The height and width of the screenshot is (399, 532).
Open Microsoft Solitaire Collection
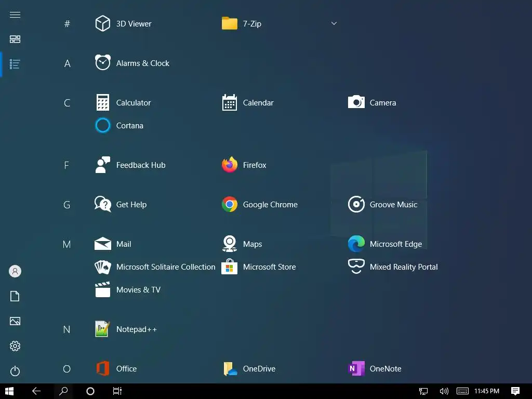coord(155,267)
